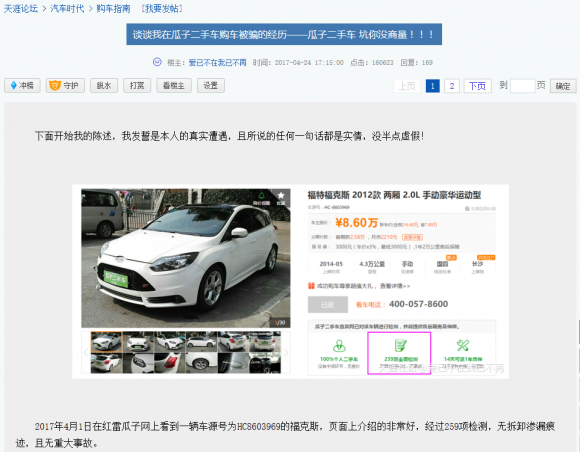Click the green bell price-alert icon
Screen dimensions: 580x452
pyautogui.click(x=262, y=195)
